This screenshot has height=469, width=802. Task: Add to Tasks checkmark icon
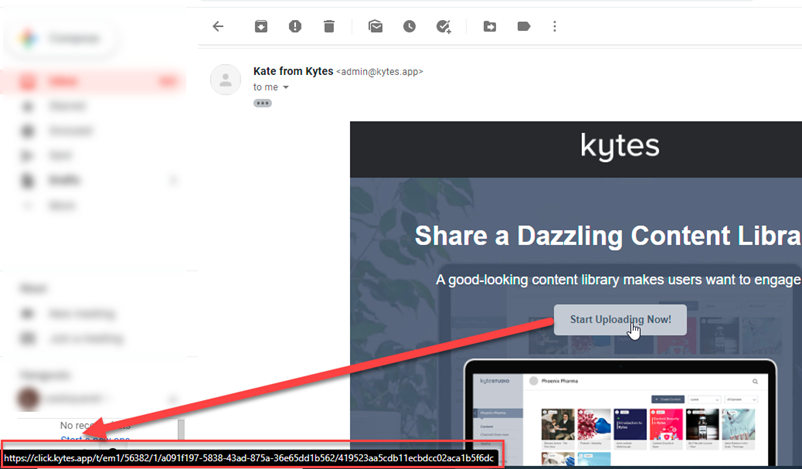(443, 27)
